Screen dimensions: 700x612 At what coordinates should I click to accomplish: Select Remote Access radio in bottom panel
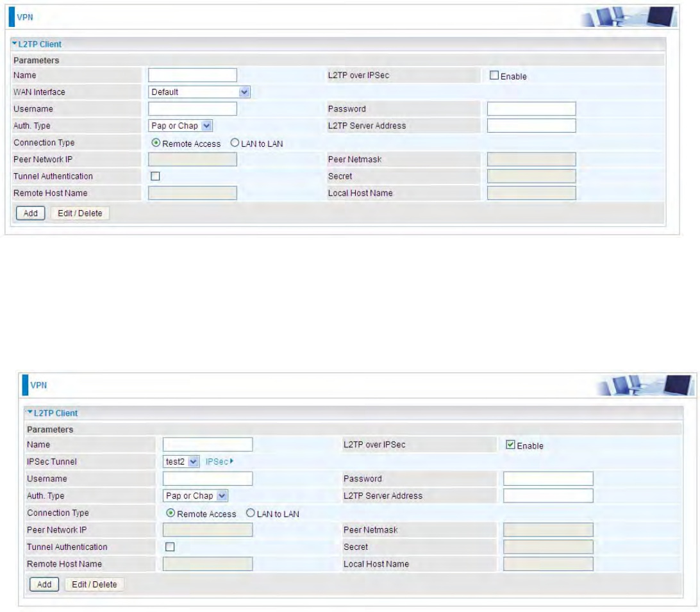[170, 513]
